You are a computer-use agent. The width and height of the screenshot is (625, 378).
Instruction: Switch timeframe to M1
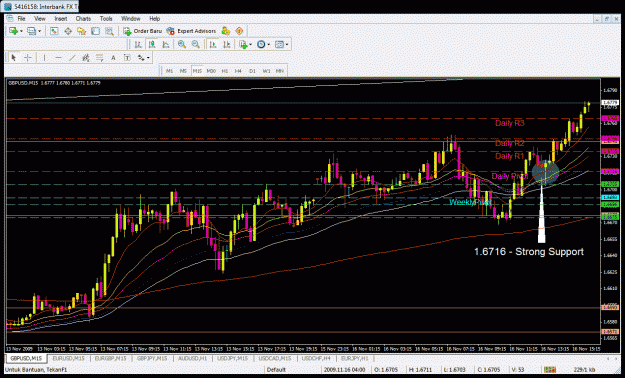coord(169,71)
